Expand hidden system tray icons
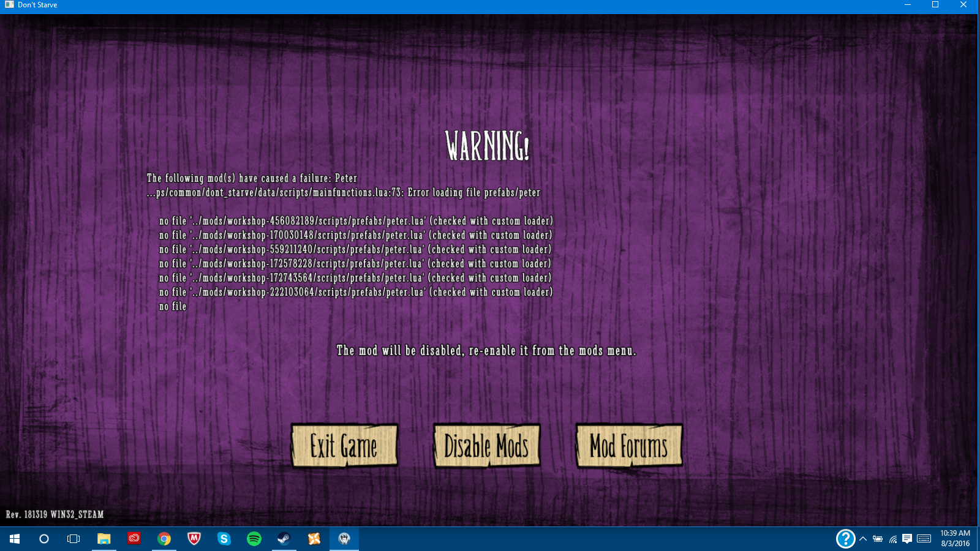Screen dimensions: 980x551 pyautogui.click(x=863, y=539)
